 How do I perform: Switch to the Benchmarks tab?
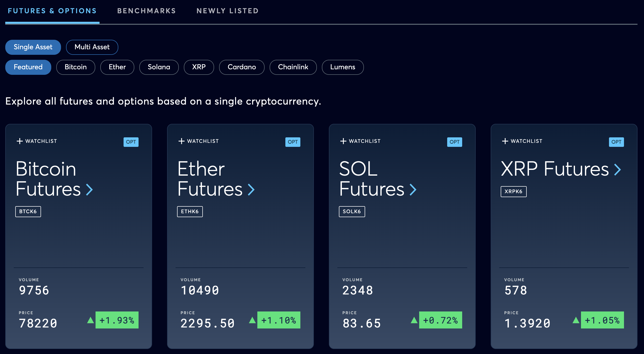coord(147,11)
